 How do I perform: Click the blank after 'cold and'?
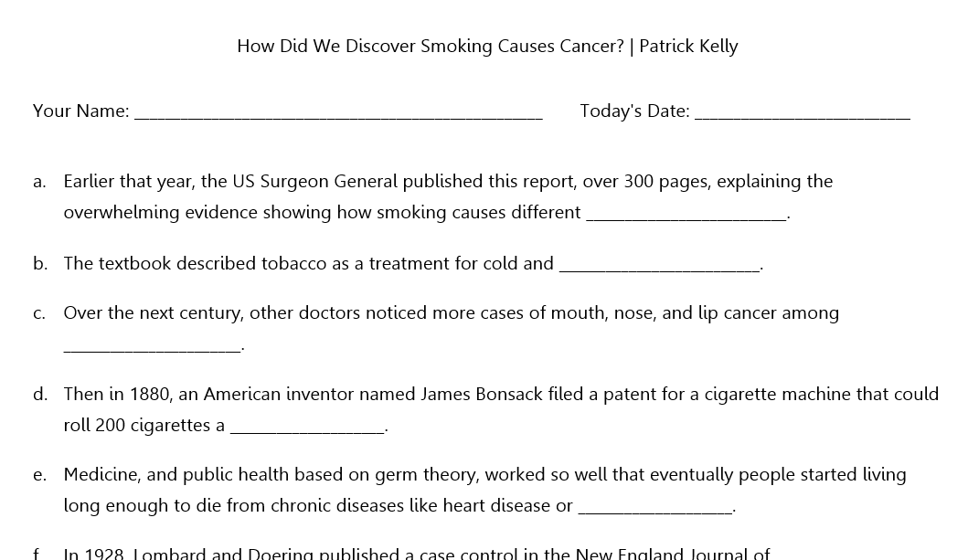click(659, 265)
